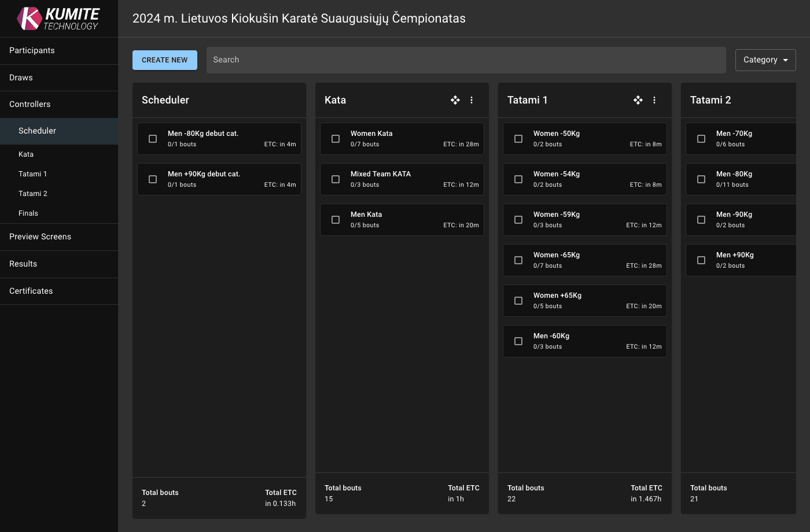This screenshot has width=810, height=532.
Task: Check the Women -59Kg category box
Action: point(518,220)
